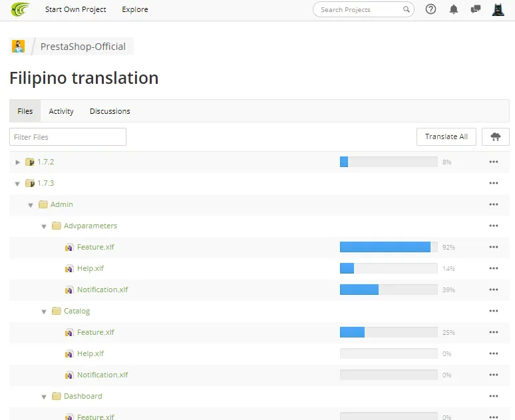Open the 1.7.2 folder link
The height and width of the screenshot is (420, 515).
[45, 162]
